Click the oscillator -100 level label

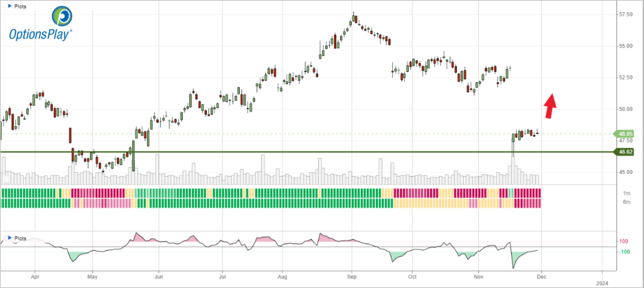624,251
